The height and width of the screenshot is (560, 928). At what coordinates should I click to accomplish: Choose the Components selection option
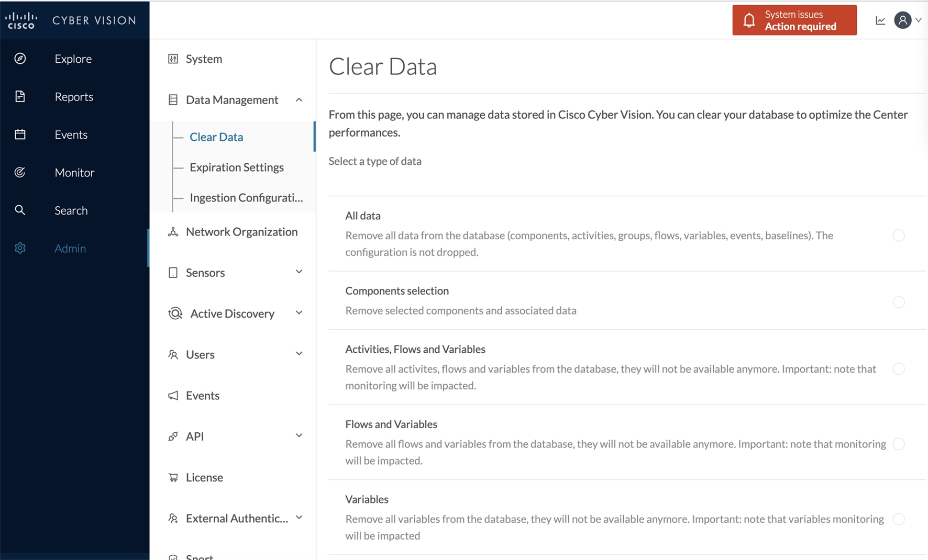tap(899, 302)
